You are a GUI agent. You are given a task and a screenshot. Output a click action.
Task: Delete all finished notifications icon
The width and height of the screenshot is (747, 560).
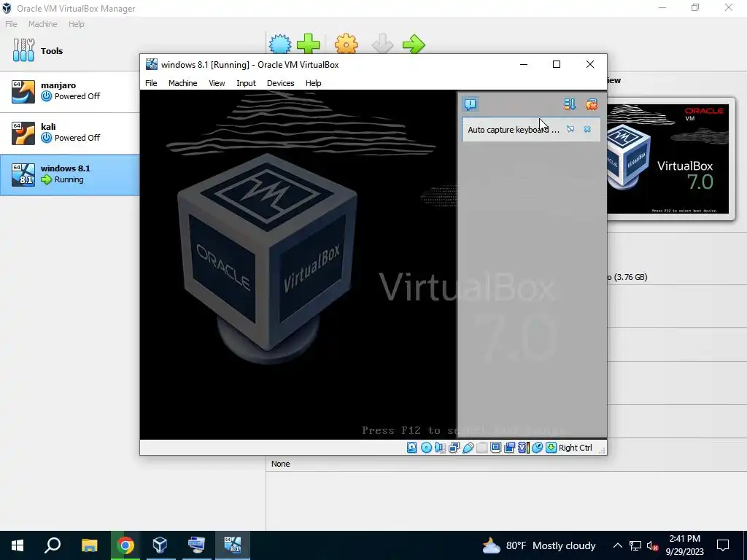pos(591,104)
